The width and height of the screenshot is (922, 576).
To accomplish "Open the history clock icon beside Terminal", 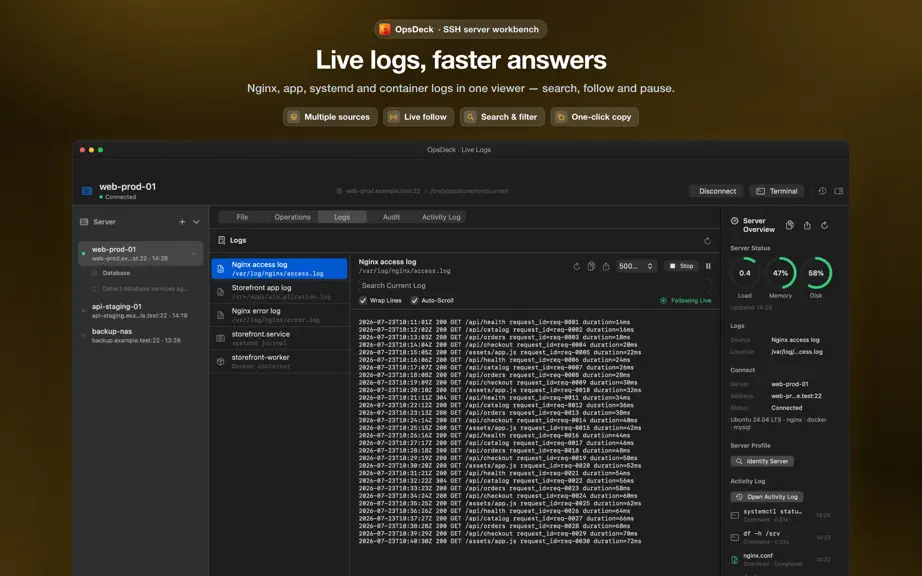I will coord(822,191).
